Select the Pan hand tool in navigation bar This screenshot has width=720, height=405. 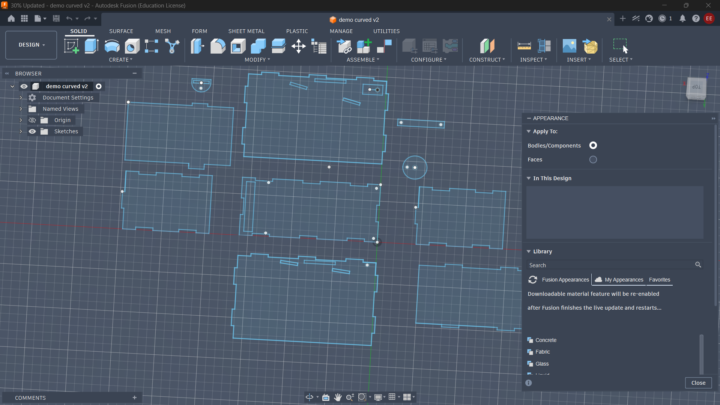(338, 397)
